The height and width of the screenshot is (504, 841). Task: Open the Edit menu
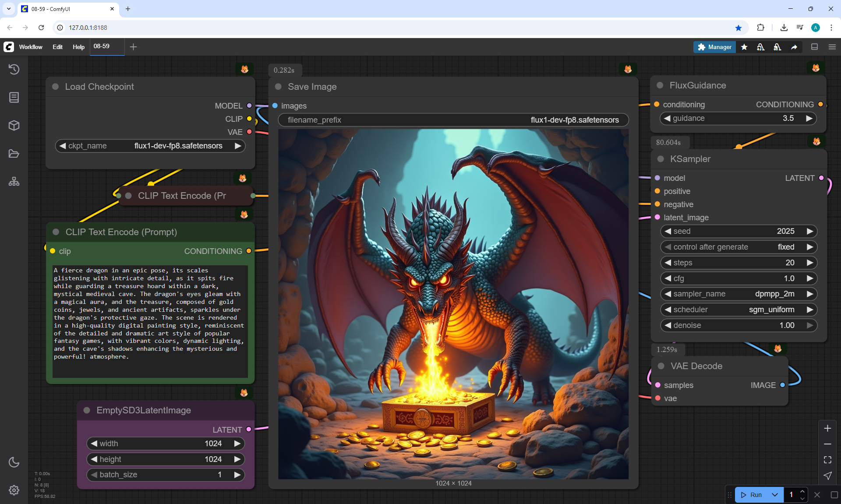point(57,47)
